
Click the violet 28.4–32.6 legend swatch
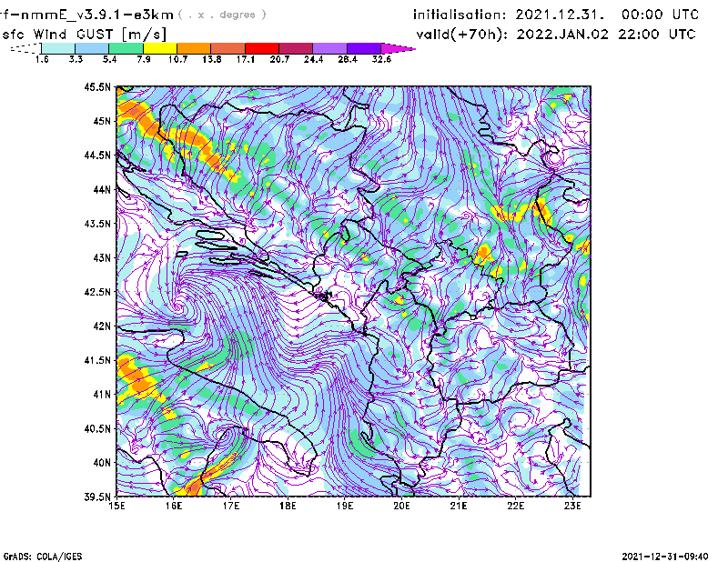364,48
